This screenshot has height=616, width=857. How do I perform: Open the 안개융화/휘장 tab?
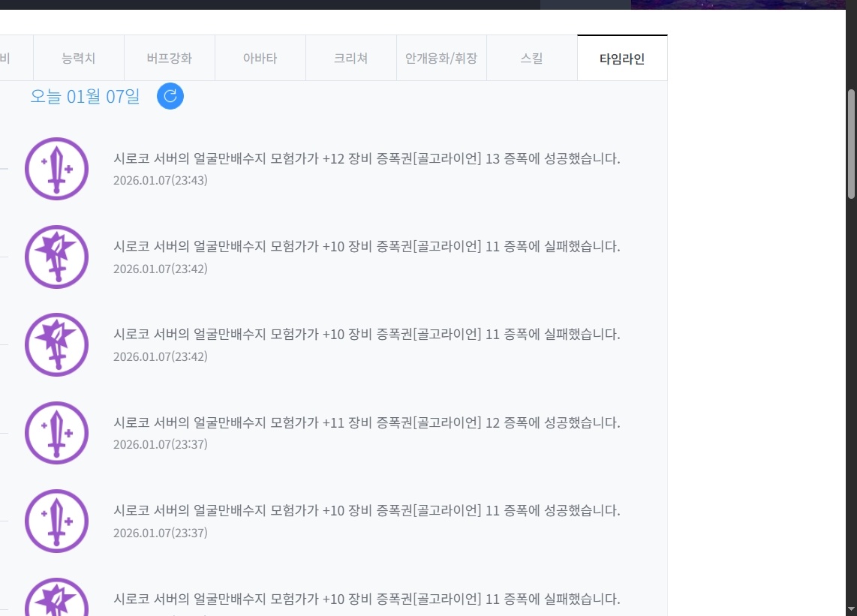(441, 58)
